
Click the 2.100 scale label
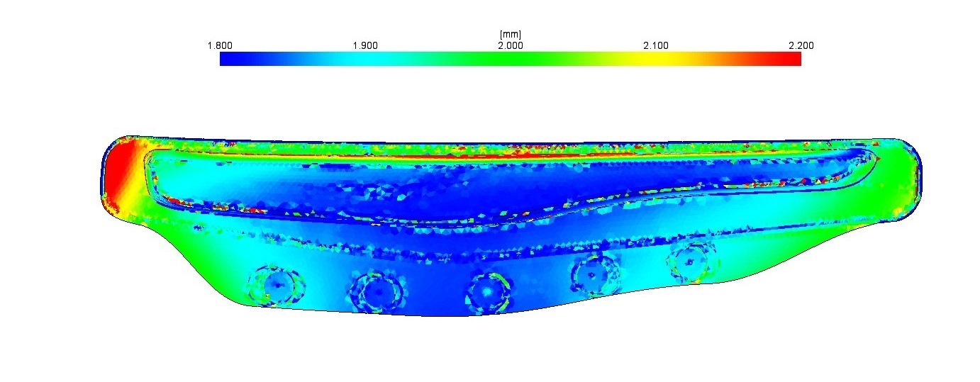point(656,45)
